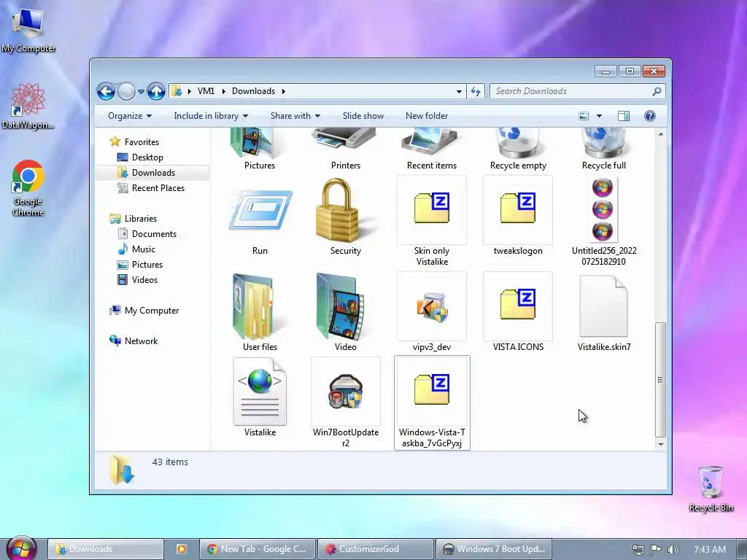The width and height of the screenshot is (747, 560).
Task: Click VM1 in the address bar
Action: pos(206,91)
